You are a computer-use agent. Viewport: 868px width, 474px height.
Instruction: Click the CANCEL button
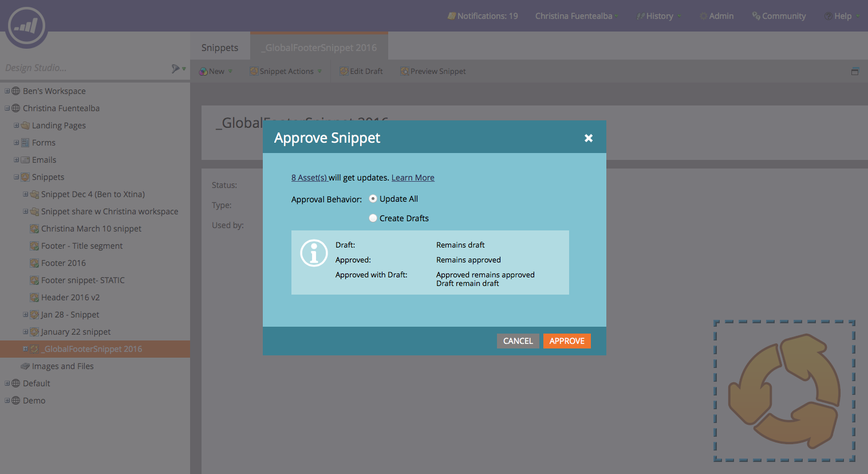coord(518,341)
